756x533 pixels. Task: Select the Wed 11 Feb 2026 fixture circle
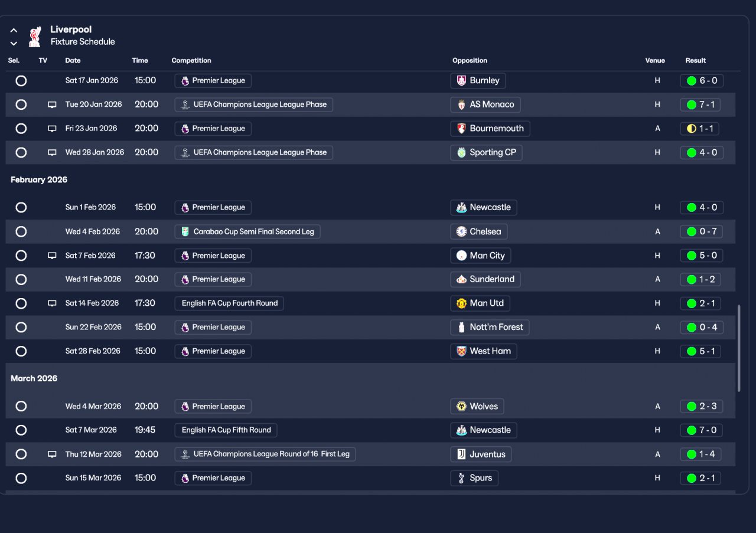[21, 279]
